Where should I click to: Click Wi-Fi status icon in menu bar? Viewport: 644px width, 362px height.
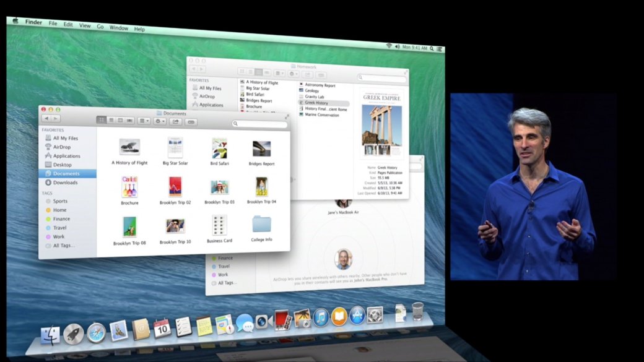pos(388,46)
